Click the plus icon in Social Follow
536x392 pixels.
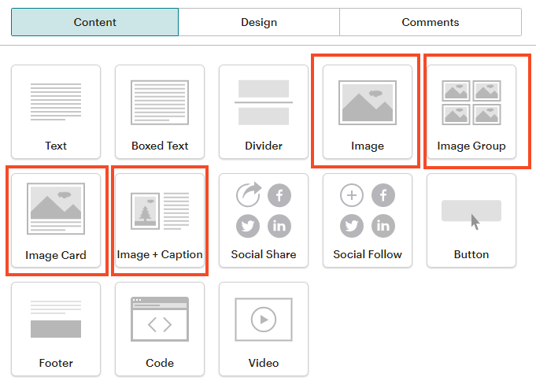(x=352, y=195)
